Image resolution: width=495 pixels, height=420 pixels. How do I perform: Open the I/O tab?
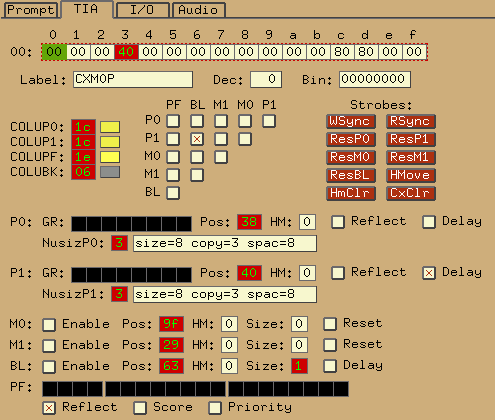[x=142, y=10]
